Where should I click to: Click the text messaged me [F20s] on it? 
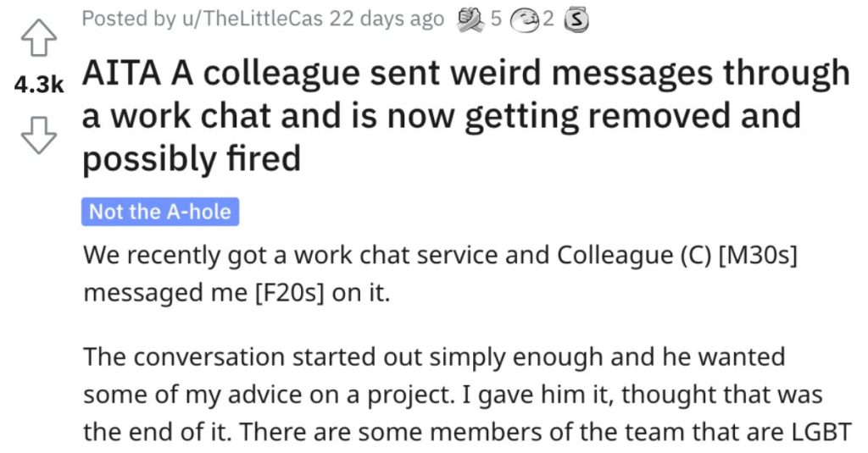click(x=237, y=293)
